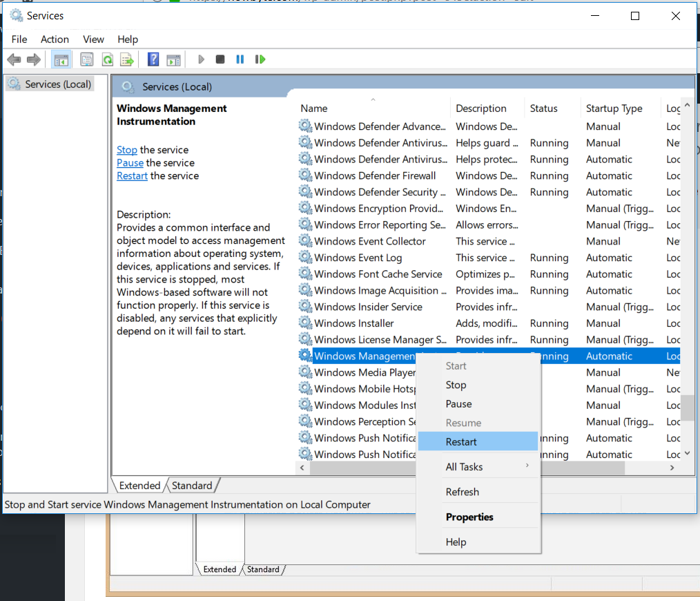Screen dimensions: 700x601
Task: Select the Windows Event Collector service row
Action: click(489, 241)
